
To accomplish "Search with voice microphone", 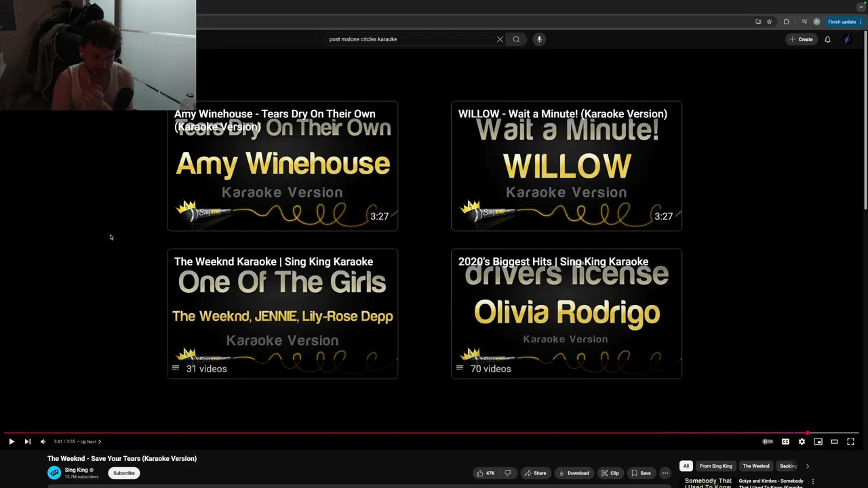I will [539, 39].
